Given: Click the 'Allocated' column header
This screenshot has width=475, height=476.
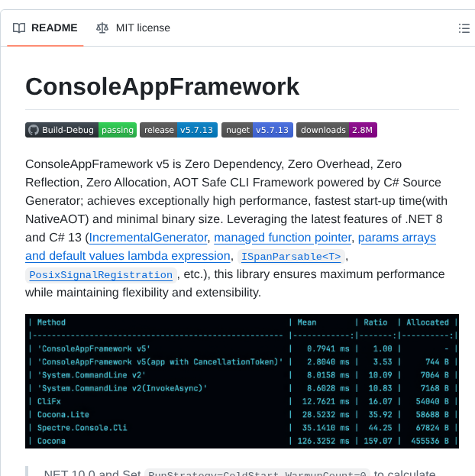Looking at the screenshot, I should tap(428, 322).
